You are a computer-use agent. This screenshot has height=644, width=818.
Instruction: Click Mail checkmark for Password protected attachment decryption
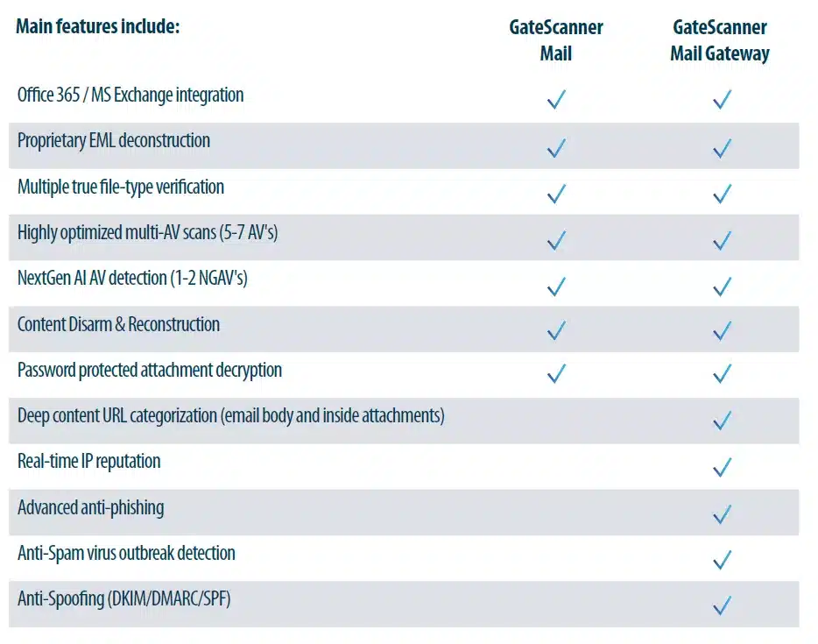556,374
